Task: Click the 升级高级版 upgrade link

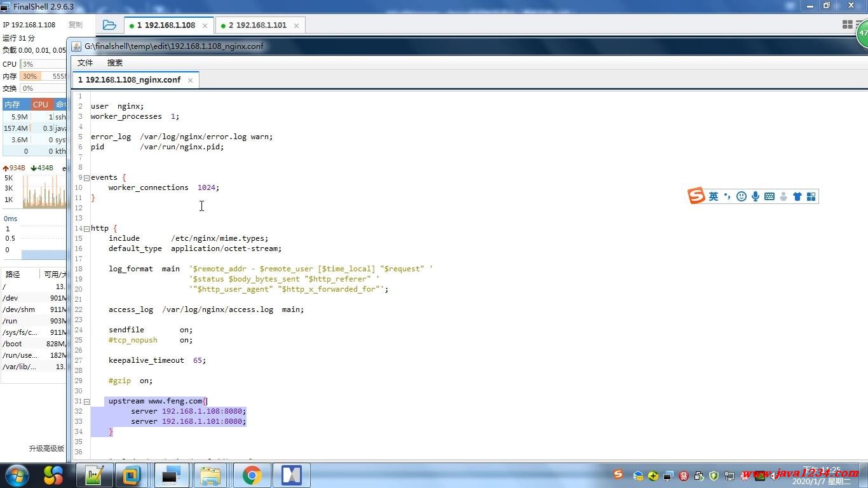Action: 46,449
